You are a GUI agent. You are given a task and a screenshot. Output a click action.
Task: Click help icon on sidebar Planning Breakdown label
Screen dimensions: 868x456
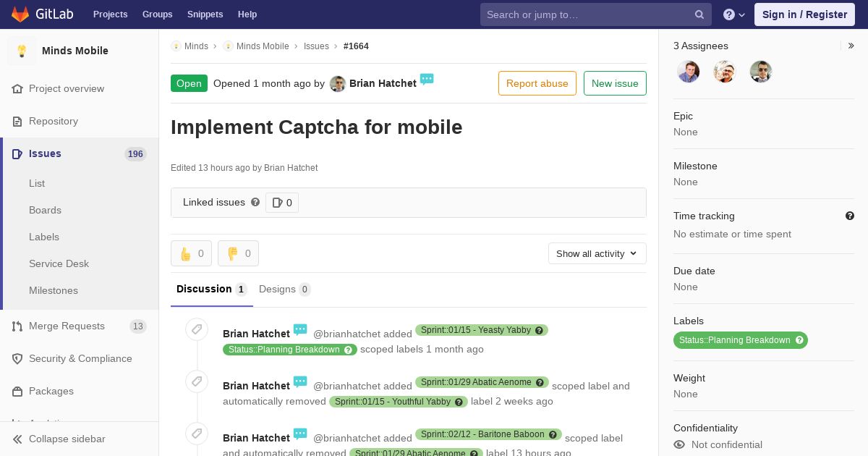[799, 340]
